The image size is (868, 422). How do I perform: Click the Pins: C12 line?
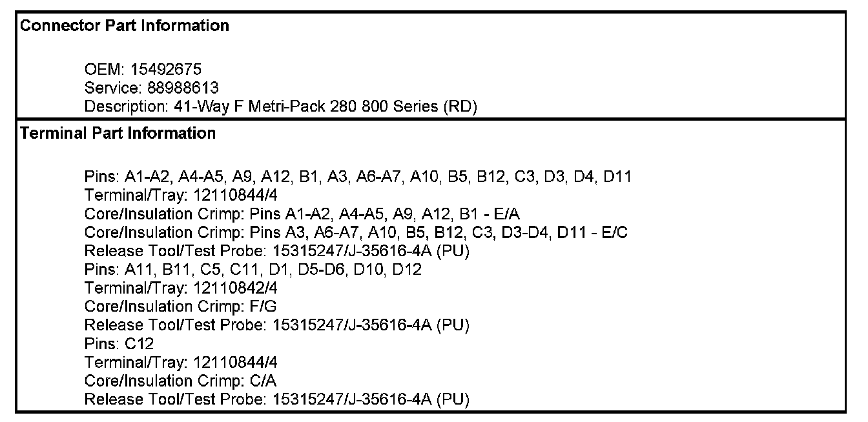coord(119,343)
